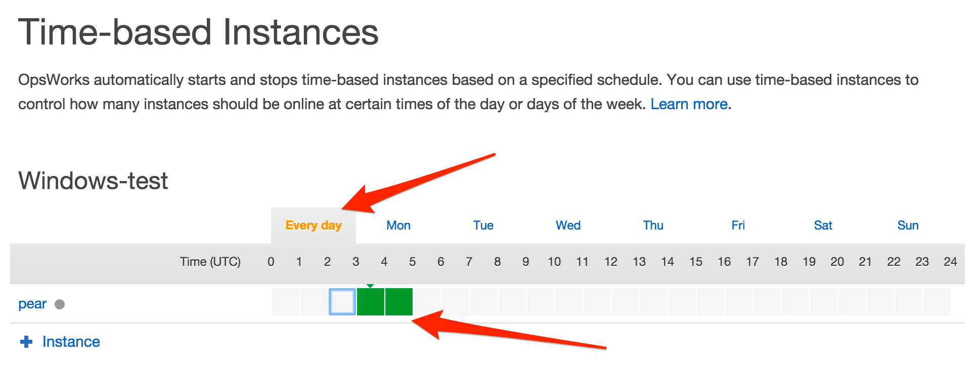Select the Fri tab
This screenshot has height=366, width=980.
(x=738, y=225)
